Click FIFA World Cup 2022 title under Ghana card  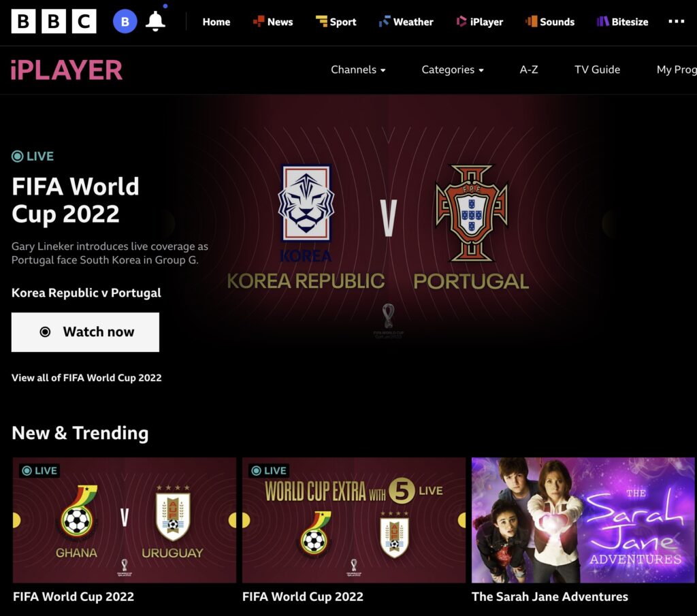[74, 597]
